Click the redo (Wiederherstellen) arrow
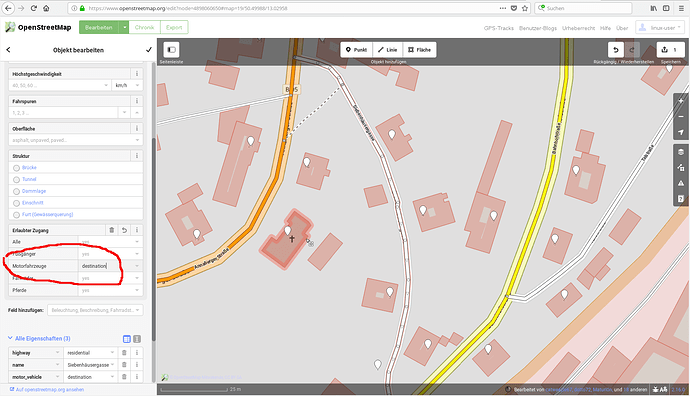 (632, 50)
